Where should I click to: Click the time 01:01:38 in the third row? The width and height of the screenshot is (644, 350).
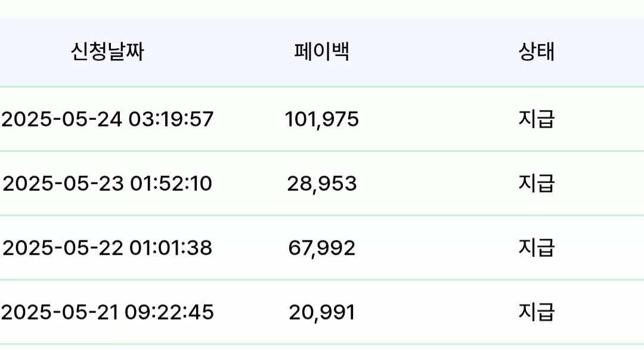[x=171, y=247]
